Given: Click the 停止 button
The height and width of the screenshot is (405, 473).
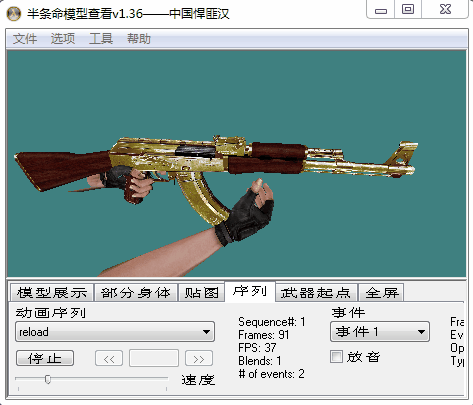Looking at the screenshot, I should click(45, 358).
